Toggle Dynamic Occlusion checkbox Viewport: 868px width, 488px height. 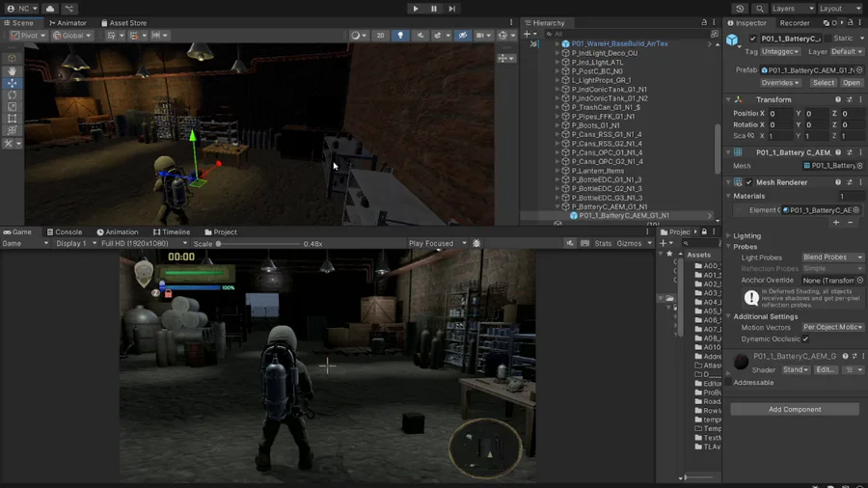coord(805,339)
